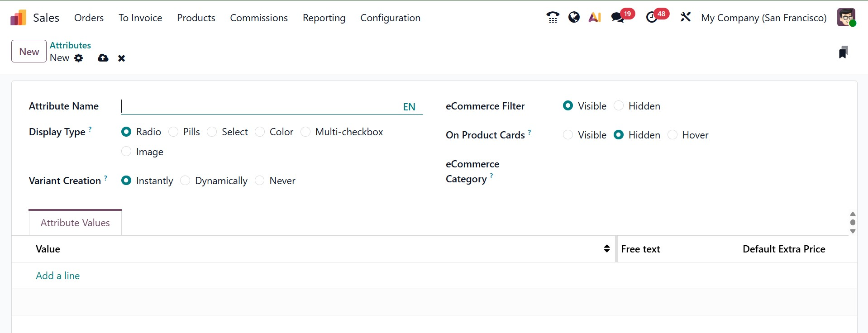868x333 pixels.
Task: Select Color display type option
Action: tap(260, 132)
